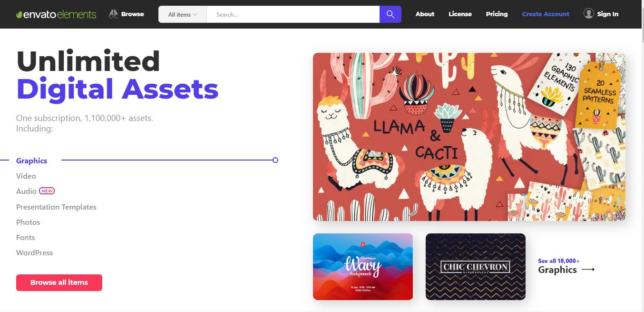Viewport: 644px width, 312px height.
Task: Click inside the search input field
Action: [x=293, y=14]
